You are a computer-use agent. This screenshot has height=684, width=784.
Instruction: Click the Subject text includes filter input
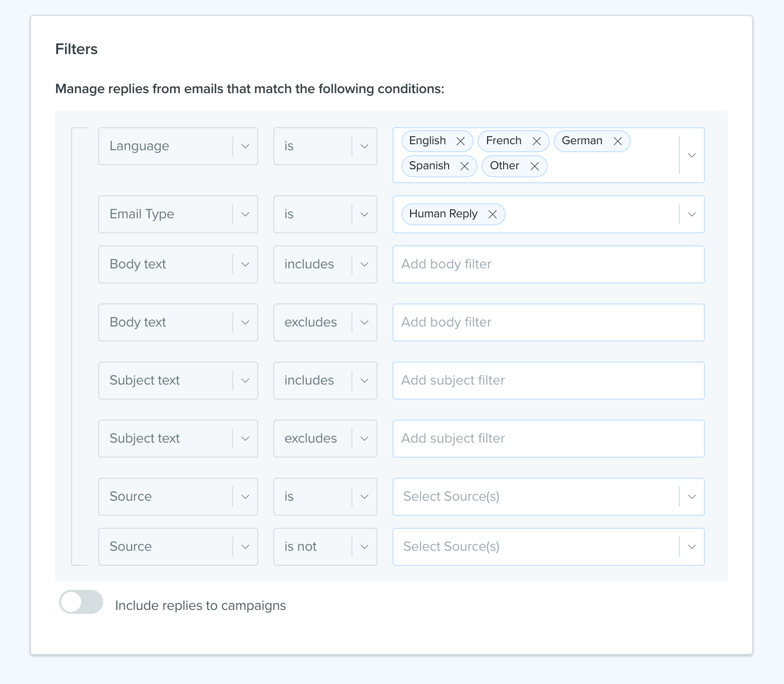(x=549, y=381)
